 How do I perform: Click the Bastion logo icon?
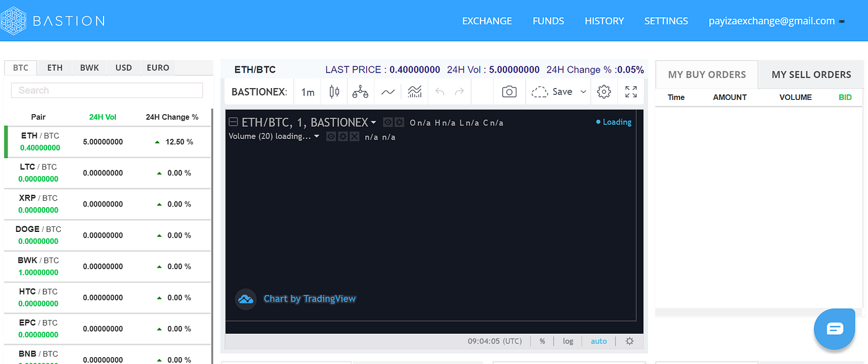tap(14, 20)
